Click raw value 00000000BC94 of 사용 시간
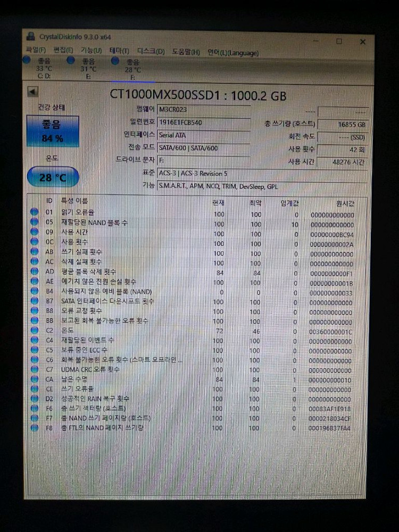The image size is (399, 532). click(332, 235)
